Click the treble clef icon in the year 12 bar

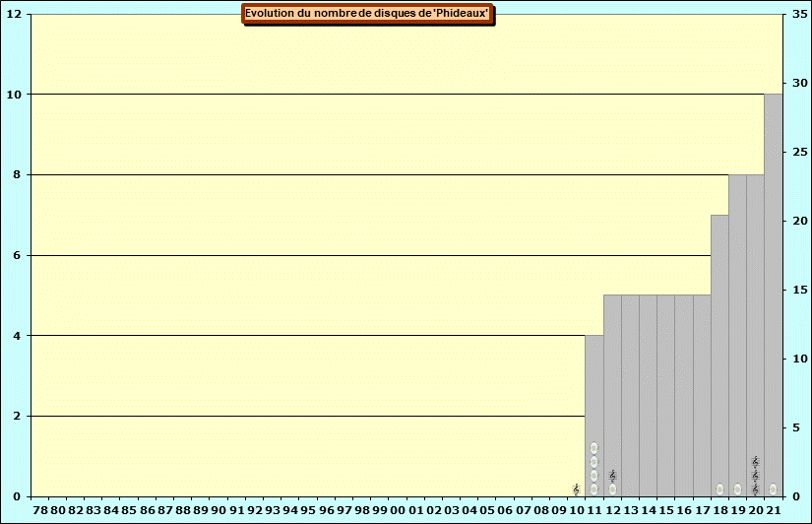point(612,476)
